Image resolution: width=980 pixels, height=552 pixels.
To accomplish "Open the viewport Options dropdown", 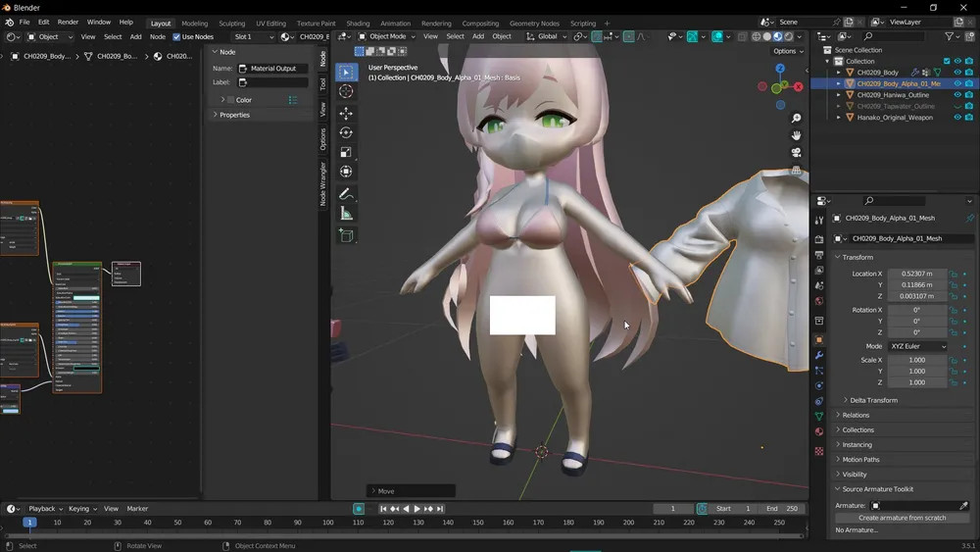I will click(x=788, y=51).
